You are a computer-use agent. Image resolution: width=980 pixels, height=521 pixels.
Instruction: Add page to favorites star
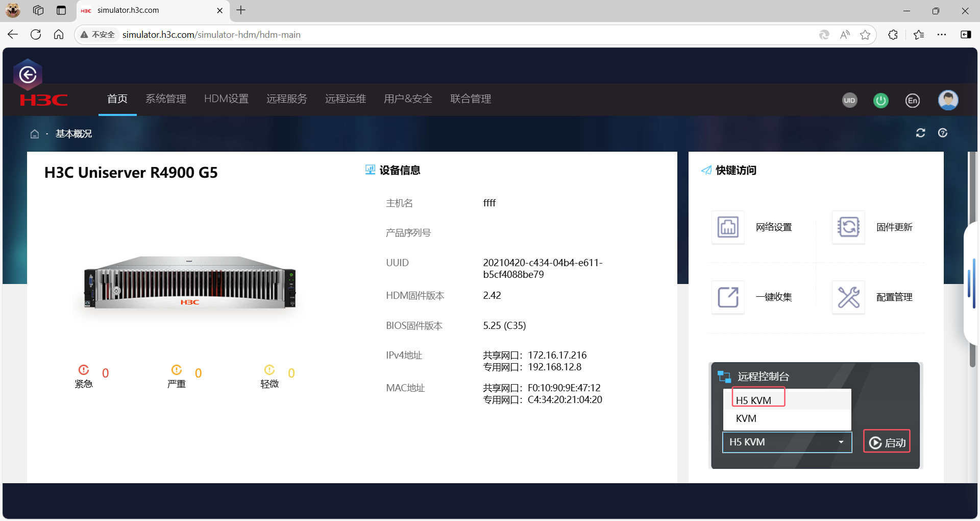coord(865,35)
